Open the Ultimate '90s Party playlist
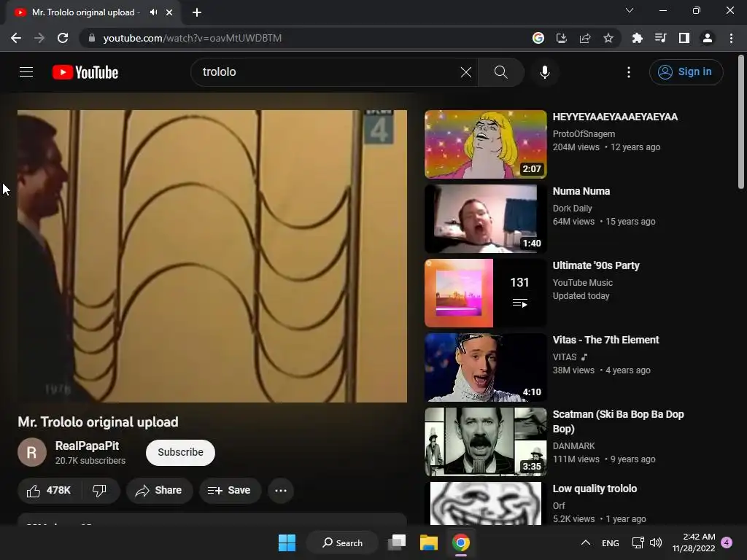The height and width of the screenshot is (560, 747). point(596,265)
